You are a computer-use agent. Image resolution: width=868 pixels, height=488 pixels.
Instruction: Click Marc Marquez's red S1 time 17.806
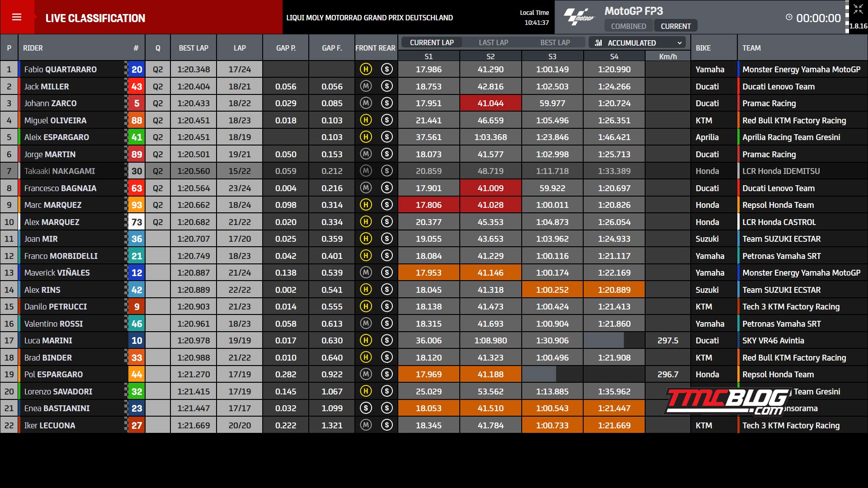429,205
